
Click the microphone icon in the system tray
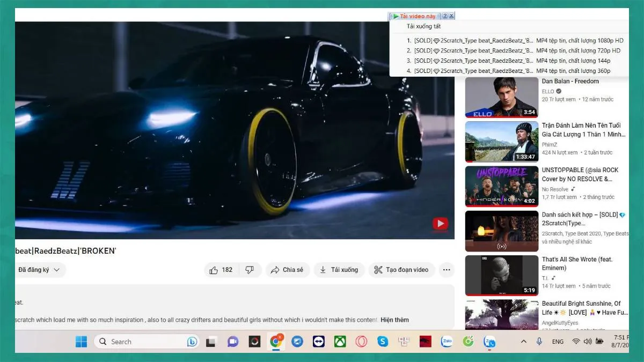pyautogui.click(x=539, y=341)
